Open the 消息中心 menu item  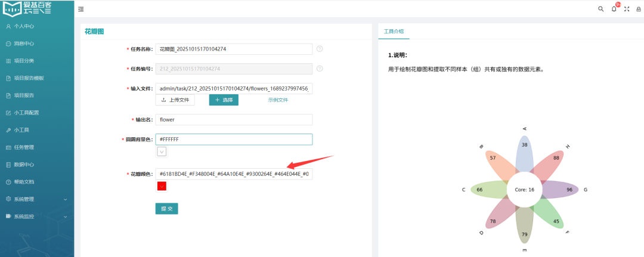(x=24, y=44)
